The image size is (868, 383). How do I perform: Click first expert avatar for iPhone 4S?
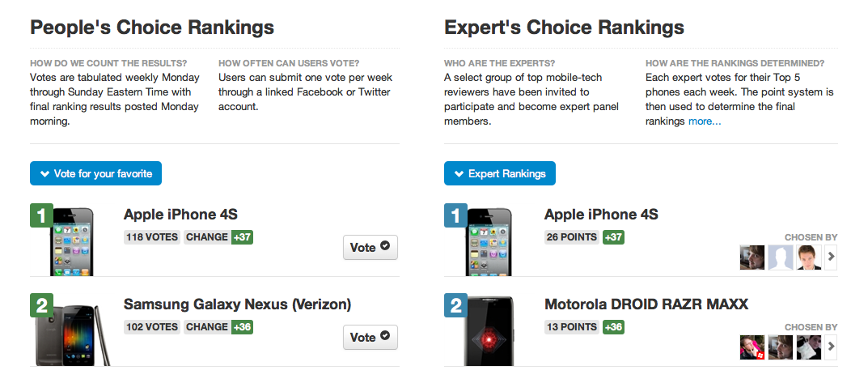(x=752, y=257)
